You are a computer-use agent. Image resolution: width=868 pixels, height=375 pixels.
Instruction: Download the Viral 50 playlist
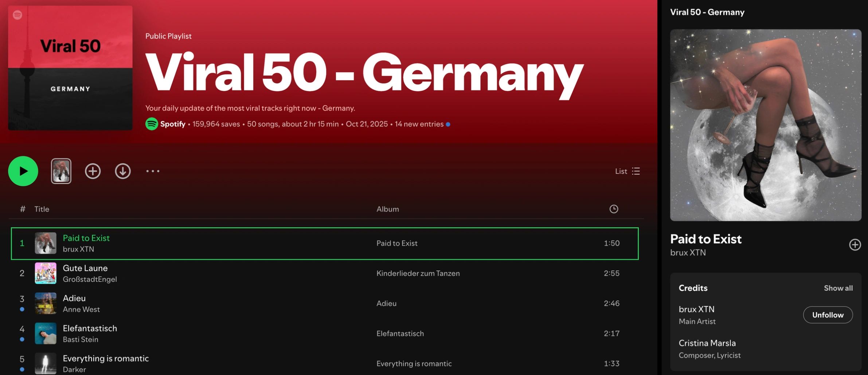[123, 171]
